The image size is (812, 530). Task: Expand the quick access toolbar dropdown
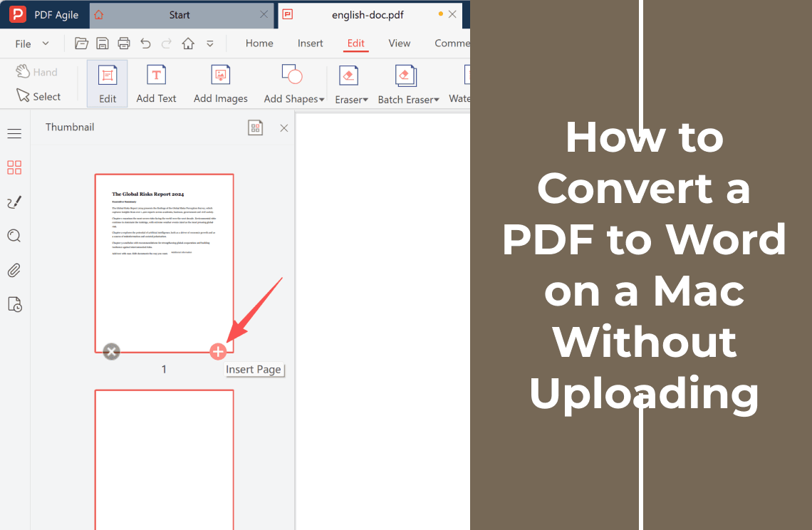[x=209, y=44]
